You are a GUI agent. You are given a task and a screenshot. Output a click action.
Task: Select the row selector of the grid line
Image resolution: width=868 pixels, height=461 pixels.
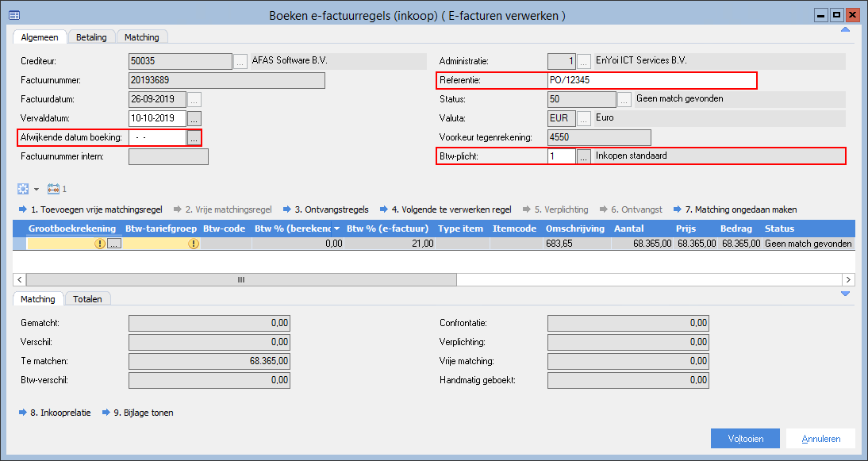coord(19,244)
